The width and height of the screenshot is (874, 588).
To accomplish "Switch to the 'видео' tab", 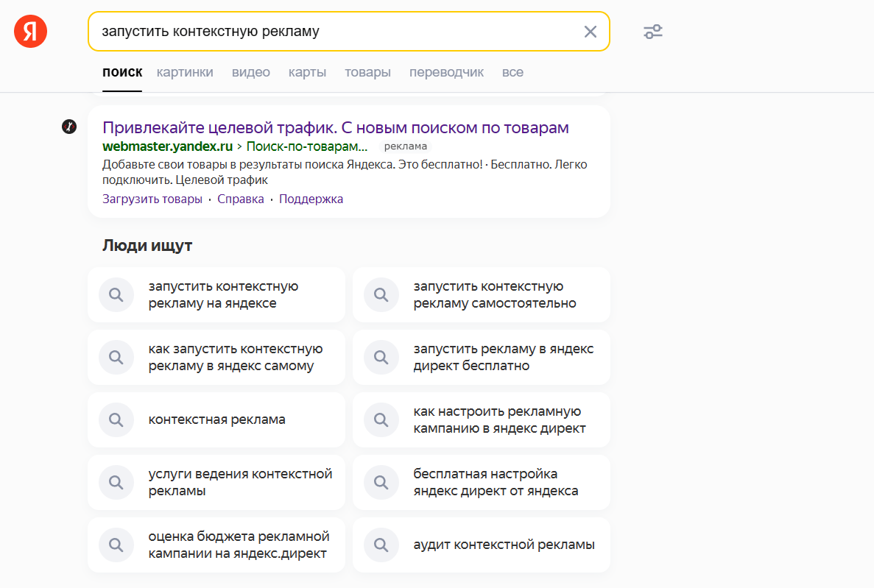I will click(251, 72).
